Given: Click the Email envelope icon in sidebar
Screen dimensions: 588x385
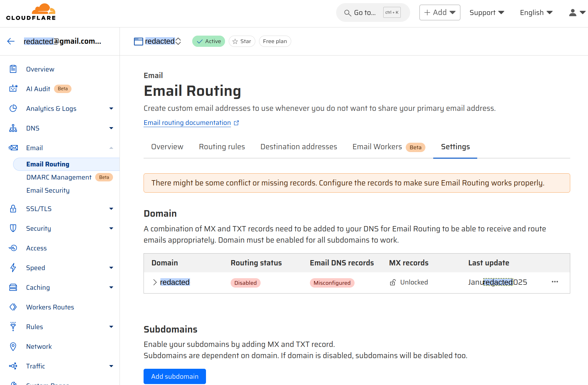Looking at the screenshot, I should click(x=13, y=148).
